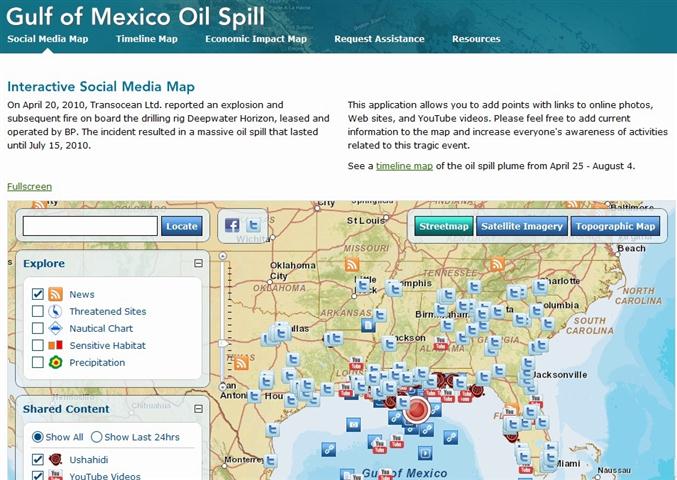Uncheck the YouTube Videos checkbox
This screenshot has height=480, width=677.
tap(38, 476)
